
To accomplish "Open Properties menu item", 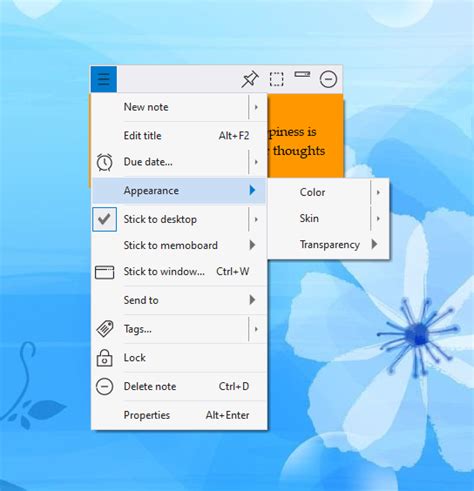I will click(179, 415).
